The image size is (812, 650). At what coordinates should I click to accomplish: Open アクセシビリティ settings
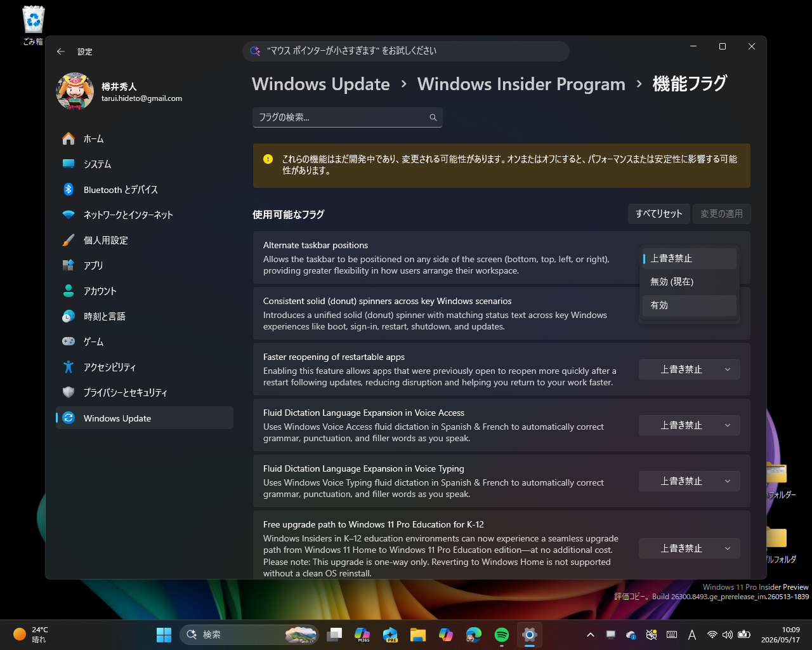[145, 367]
